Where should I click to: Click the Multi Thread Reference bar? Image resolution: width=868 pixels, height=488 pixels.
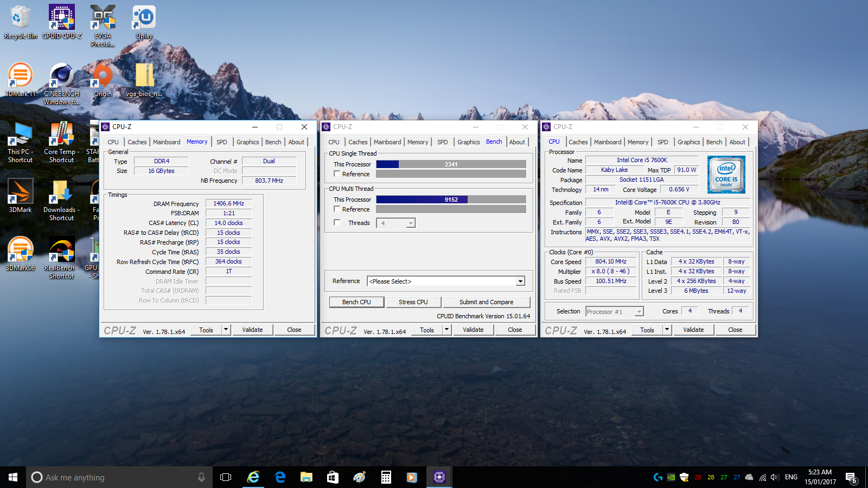pos(451,209)
